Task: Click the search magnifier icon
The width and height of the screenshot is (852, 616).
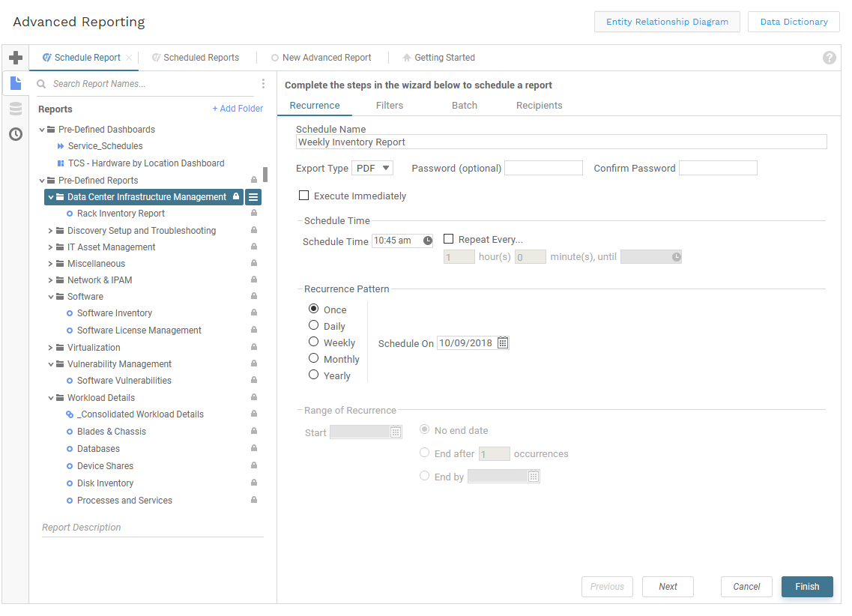Action: click(x=41, y=84)
